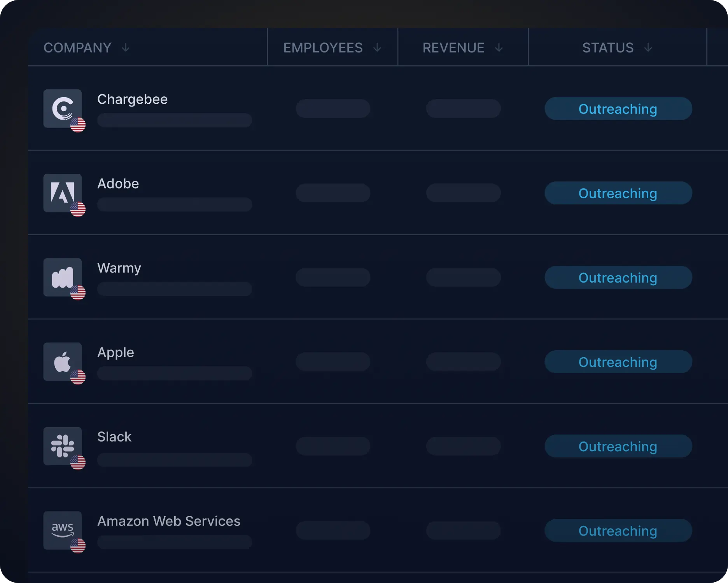Click the employees placeholder for Chargebee
This screenshot has height=583, width=728.
pyautogui.click(x=333, y=108)
